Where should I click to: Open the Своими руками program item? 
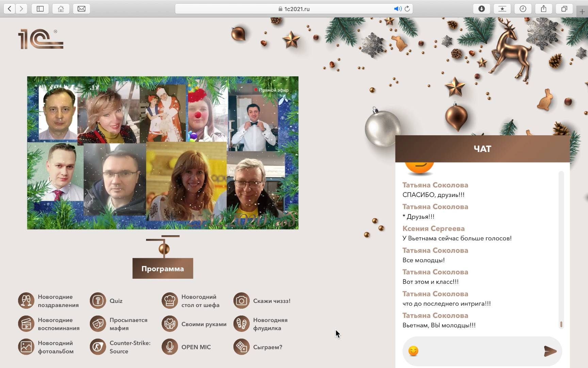pyautogui.click(x=203, y=324)
